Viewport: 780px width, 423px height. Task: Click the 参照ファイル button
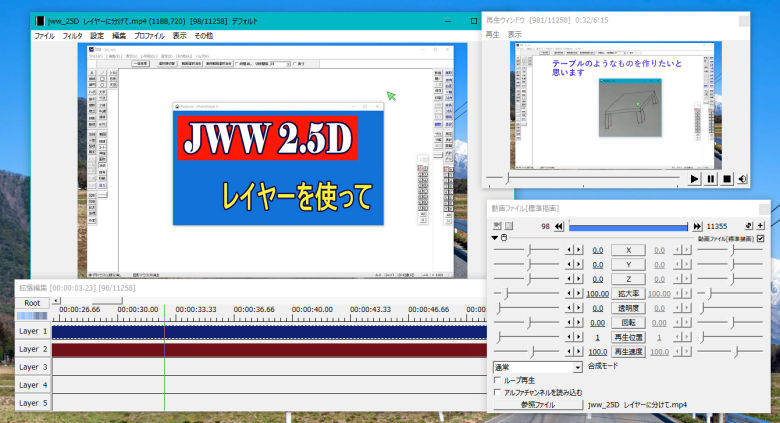point(538,405)
